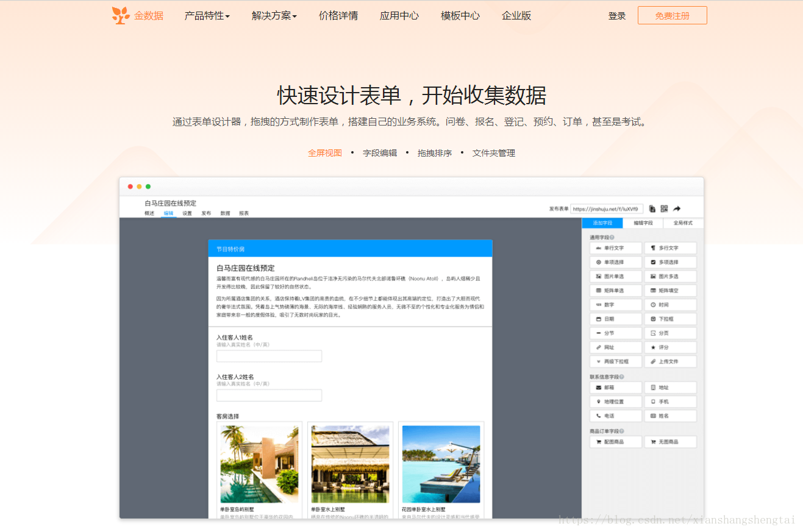Image resolution: width=803 pixels, height=532 pixels.
Task: Add a 两级下拉框 field
Action: pos(616,361)
